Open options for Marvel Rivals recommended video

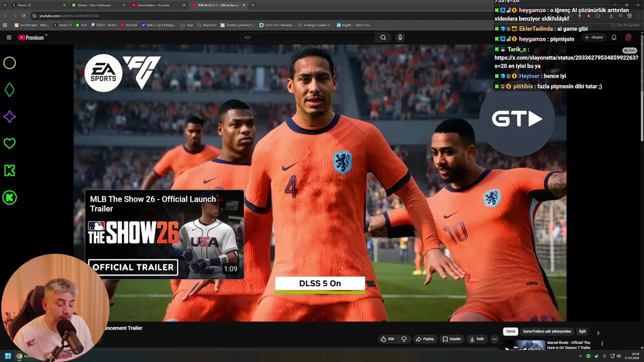coord(602,344)
